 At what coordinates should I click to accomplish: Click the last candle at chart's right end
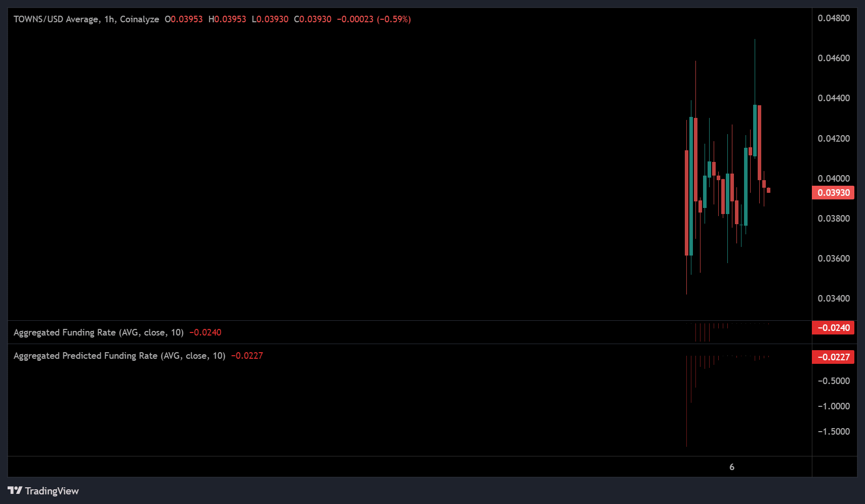(x=768, y=190)
